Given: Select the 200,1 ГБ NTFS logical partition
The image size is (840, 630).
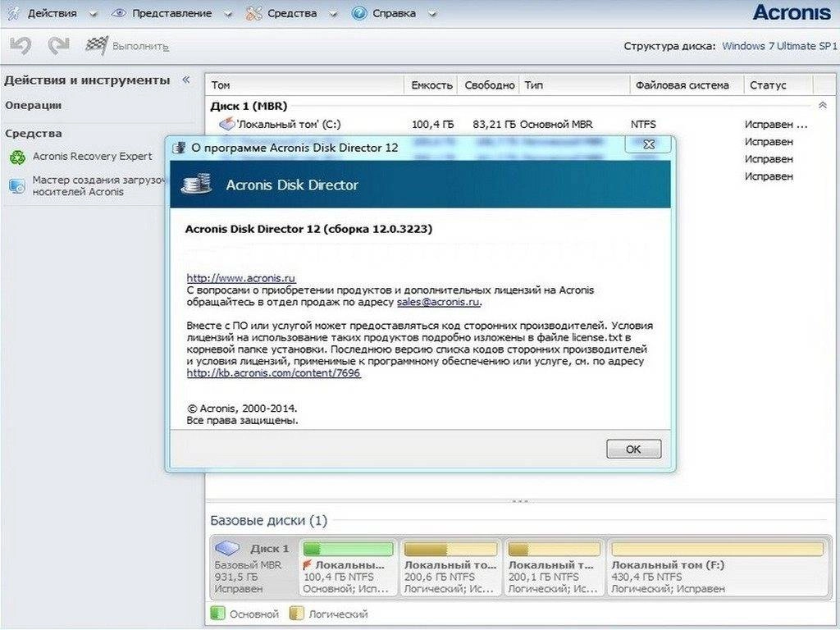Looking at the screenshot, I should click(x=554, y=568).
